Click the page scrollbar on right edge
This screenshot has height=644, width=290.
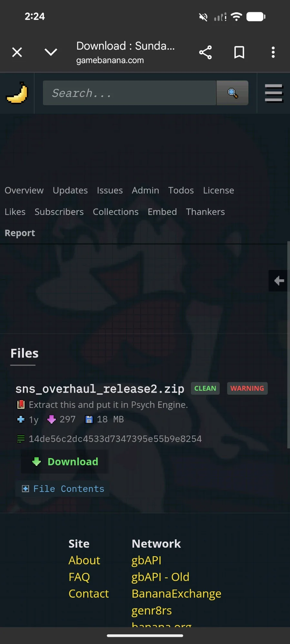(x=288, y=345)
